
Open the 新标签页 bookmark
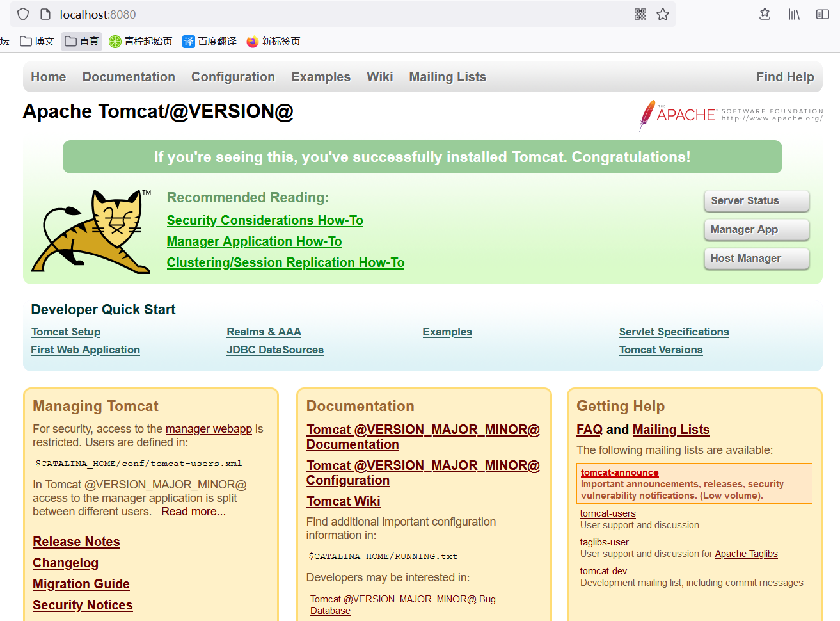274,42
